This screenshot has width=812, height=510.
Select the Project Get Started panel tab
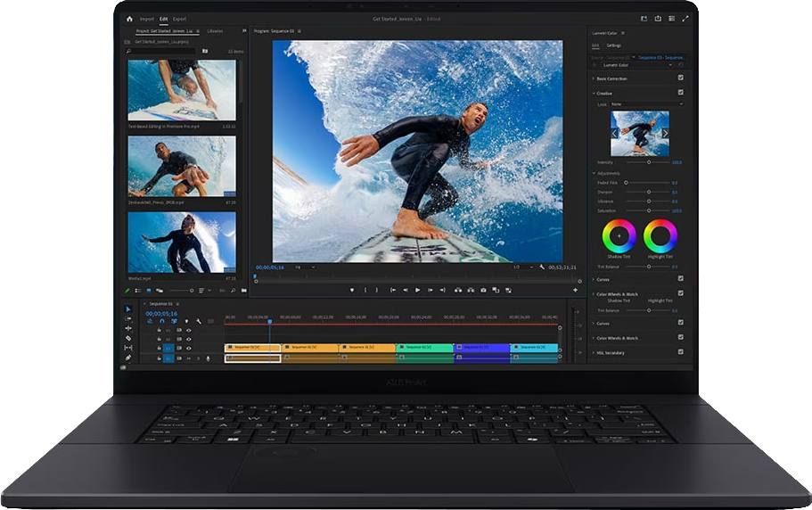click(x=164, y=31)
